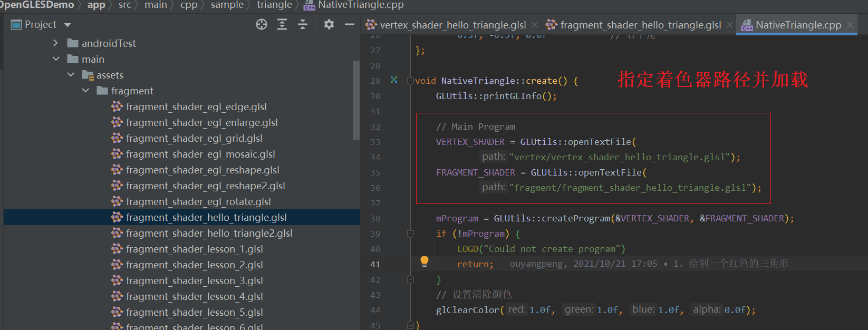Open fragment_shader_lesson_1.glsl

pos(195,249)
